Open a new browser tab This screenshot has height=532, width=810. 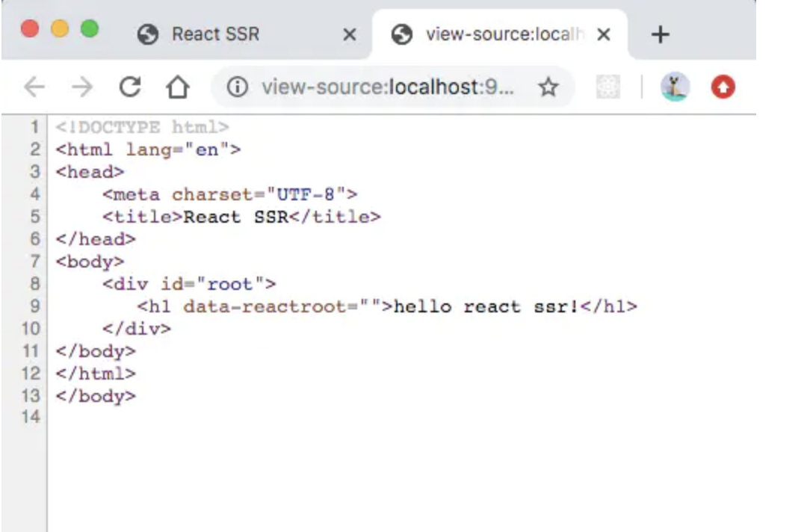tap(660, 34)
